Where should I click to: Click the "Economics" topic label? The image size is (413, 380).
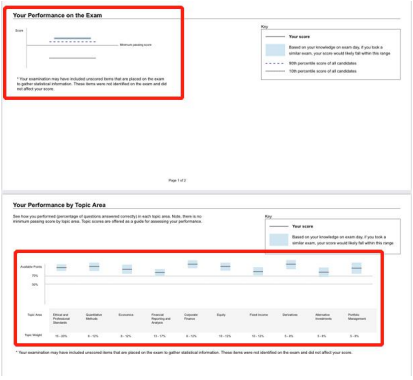(126, 315)
